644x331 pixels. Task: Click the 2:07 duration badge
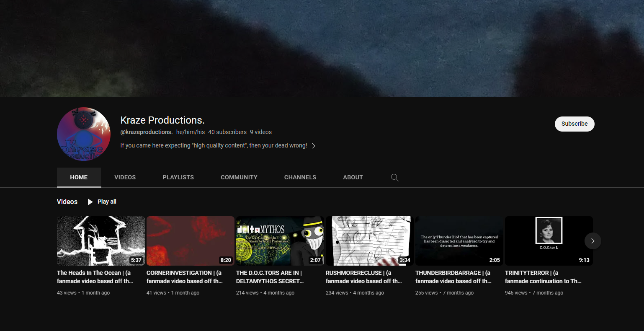[315, 260]
